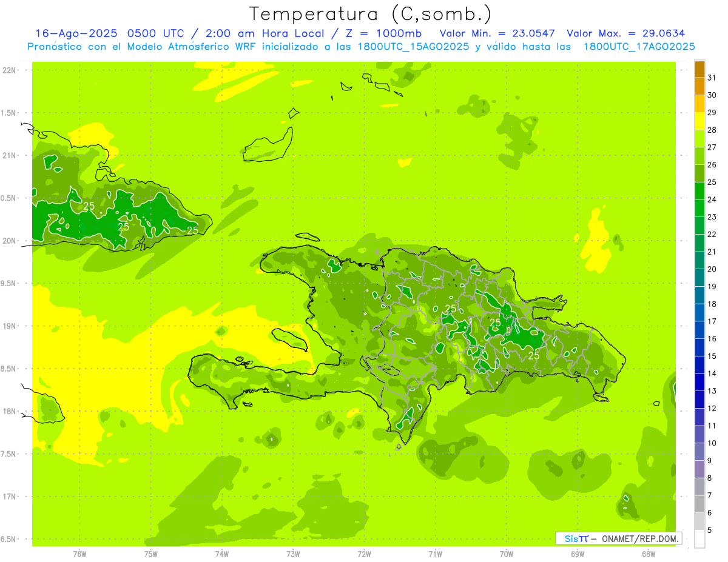Click the legend value '29'

pyautogui.click(x=712, y=113)
